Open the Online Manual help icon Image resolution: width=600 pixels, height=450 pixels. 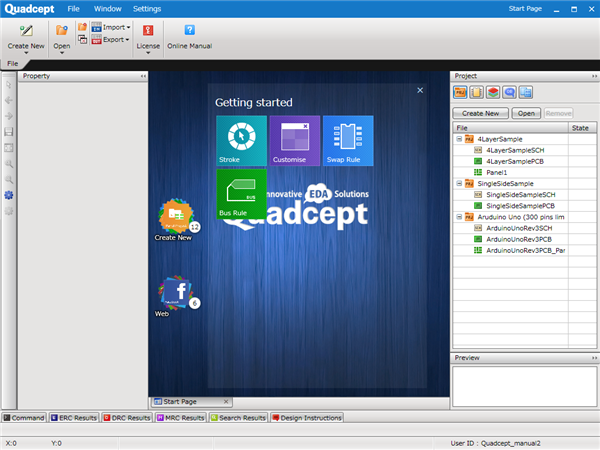tap(189, 30)
